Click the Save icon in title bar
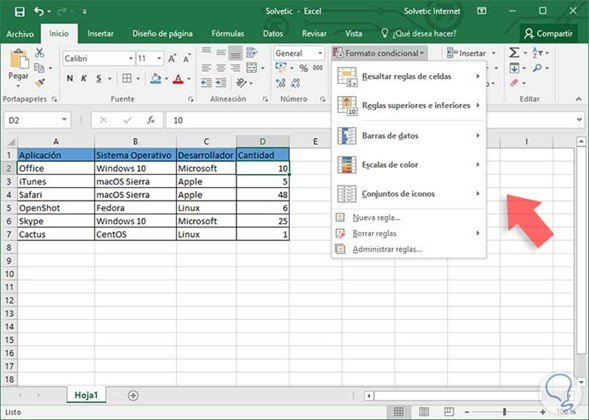This screenshot has width=589, height=420. (x=20, y=12)
